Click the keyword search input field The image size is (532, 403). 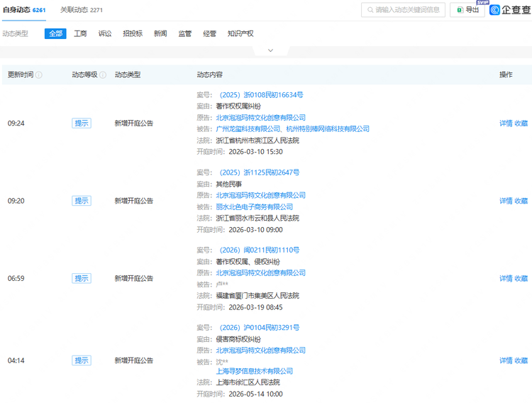click(x=408, y=10)
